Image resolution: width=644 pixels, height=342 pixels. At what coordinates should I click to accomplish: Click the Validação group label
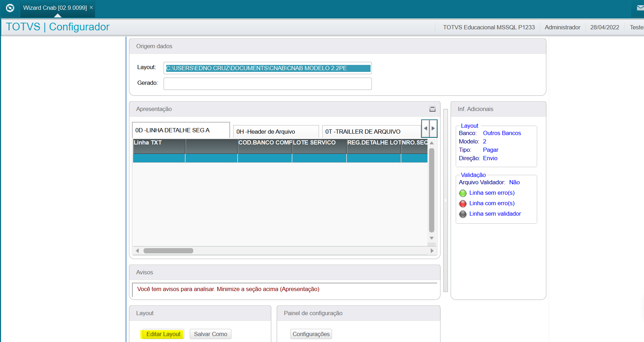(x=473, y=175)
